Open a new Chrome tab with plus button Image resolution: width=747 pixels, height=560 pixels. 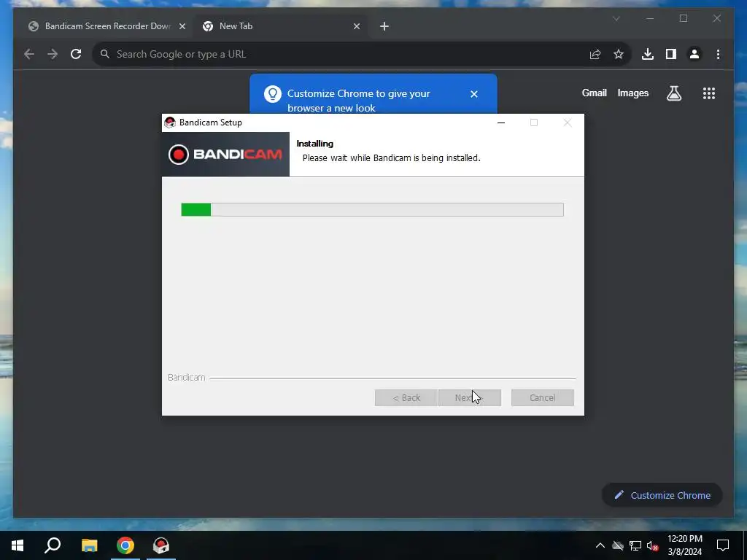tap(384, 27)
